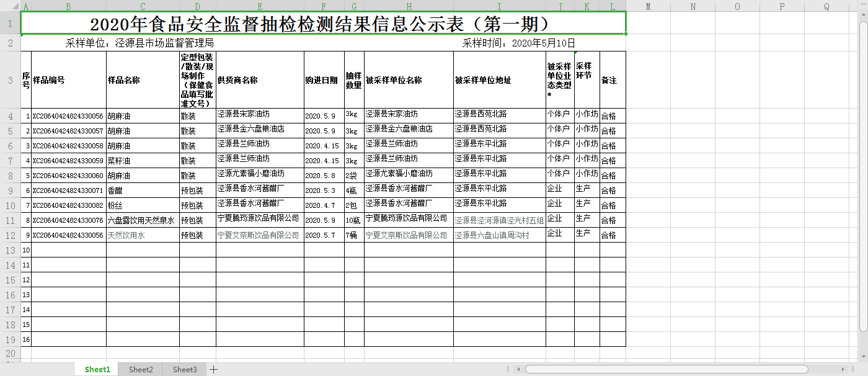This screenshot has width=868, height=376.
Task: Select column M header
Action: pos(648,6)
